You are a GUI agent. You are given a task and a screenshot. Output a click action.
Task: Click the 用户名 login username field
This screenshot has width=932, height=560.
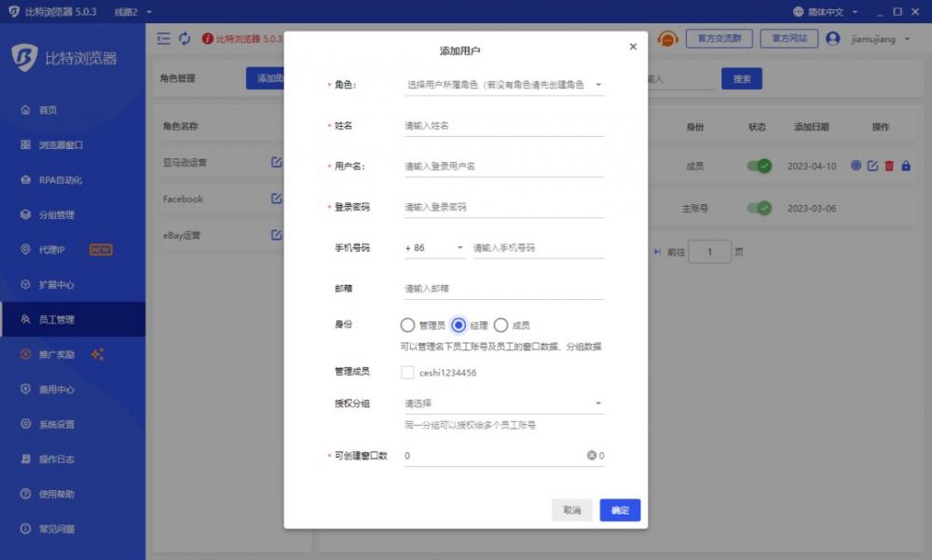coord(504,167)
